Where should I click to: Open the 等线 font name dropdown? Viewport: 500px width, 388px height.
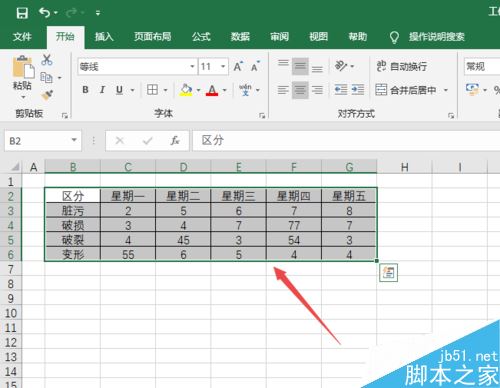(192, 66)
